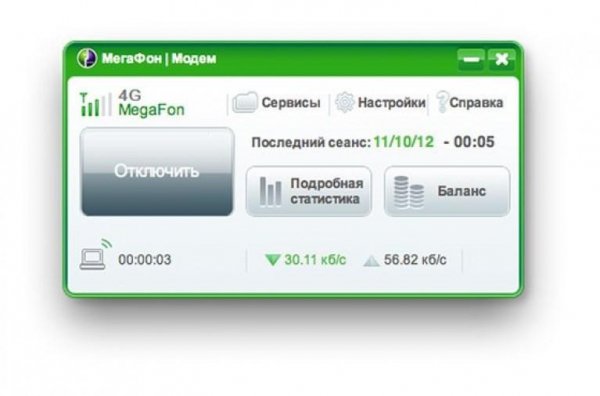This screenshot has height=396, width=600.
Task: Click the Настройки gear icon
Action: tap(345, 102)
